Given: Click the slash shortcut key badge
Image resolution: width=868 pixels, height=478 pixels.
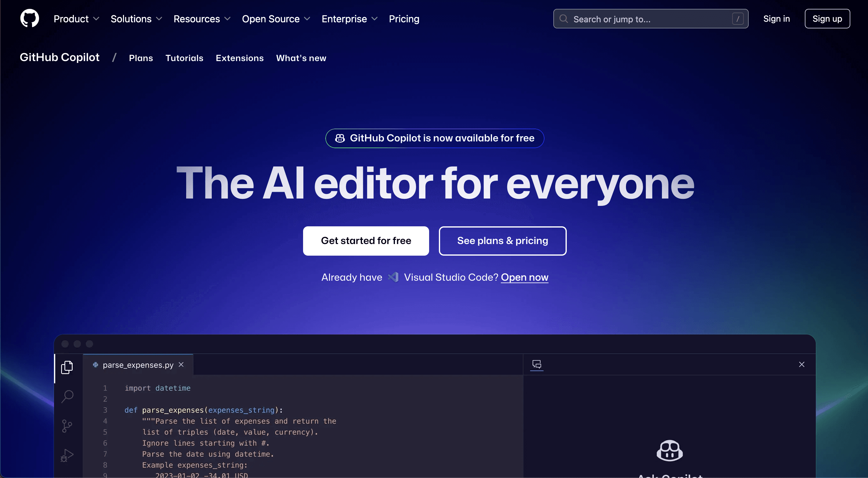Looking at the screenshot, I should coord(738,19).
